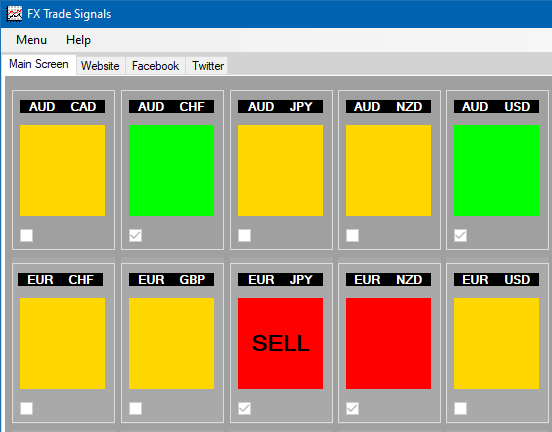This screenshot has width=552, height=432.
Task: Click the FX Trade Signals window title
Action: pyautogui.click(x=69, y=14)
